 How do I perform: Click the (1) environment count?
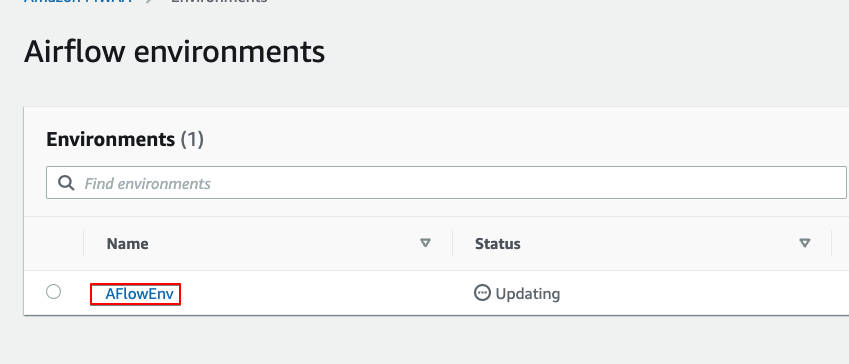pyautogui.click(x=192, y=139)
